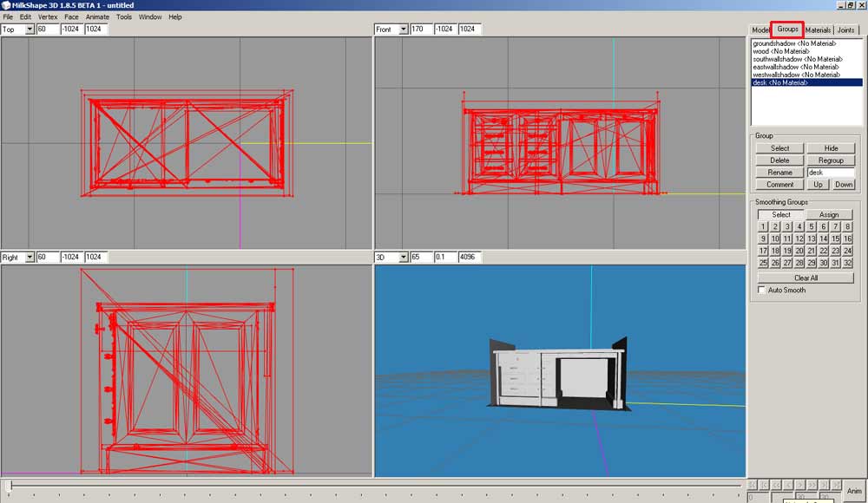Click the jump-to-first-frame playback button
The width and height of the screenshot is (868, 503).
click(753, 484)
